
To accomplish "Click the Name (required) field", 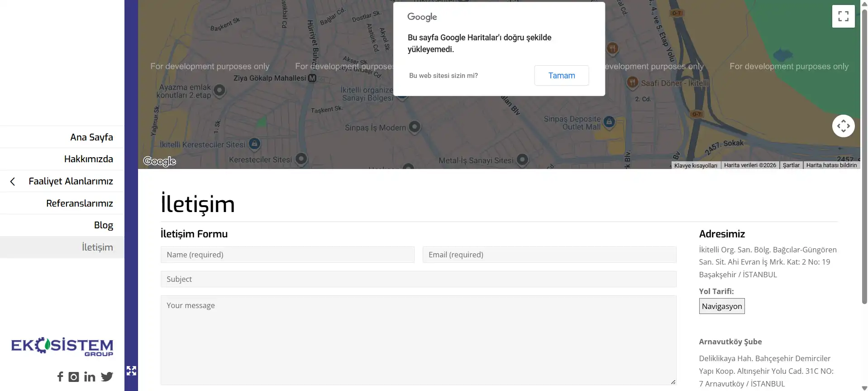I will pos(287,255).
